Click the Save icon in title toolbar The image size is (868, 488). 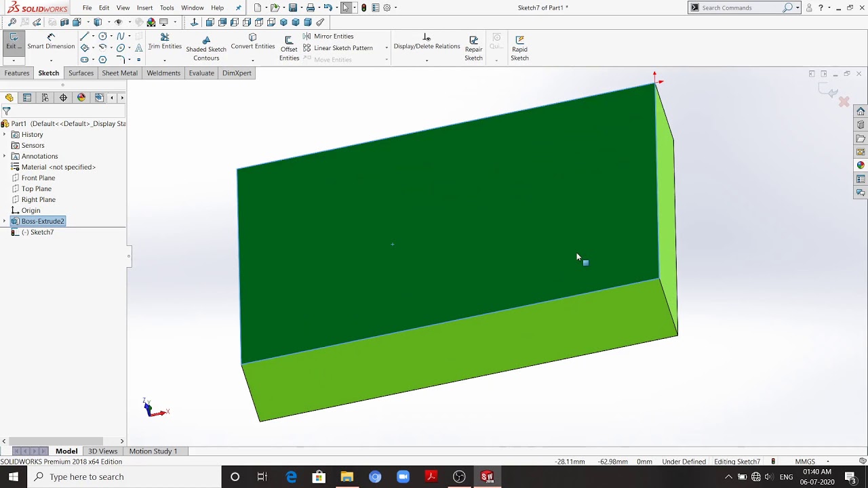293,7
